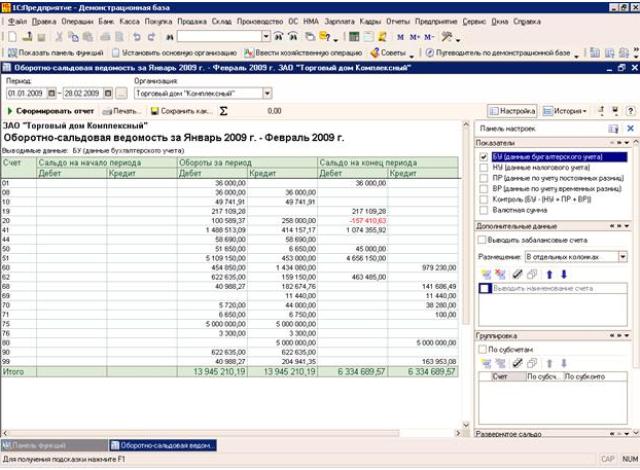
Task: Switch to the Панель функций window tab
Action: 54,446
